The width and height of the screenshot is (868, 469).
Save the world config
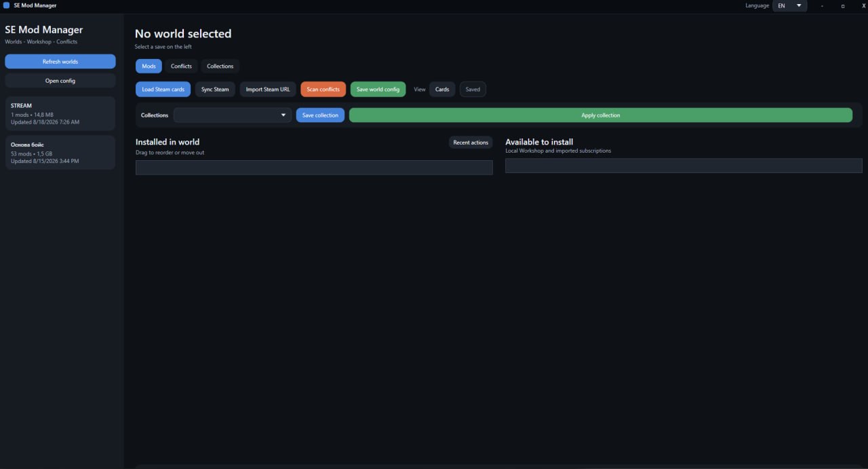point(378,90)
